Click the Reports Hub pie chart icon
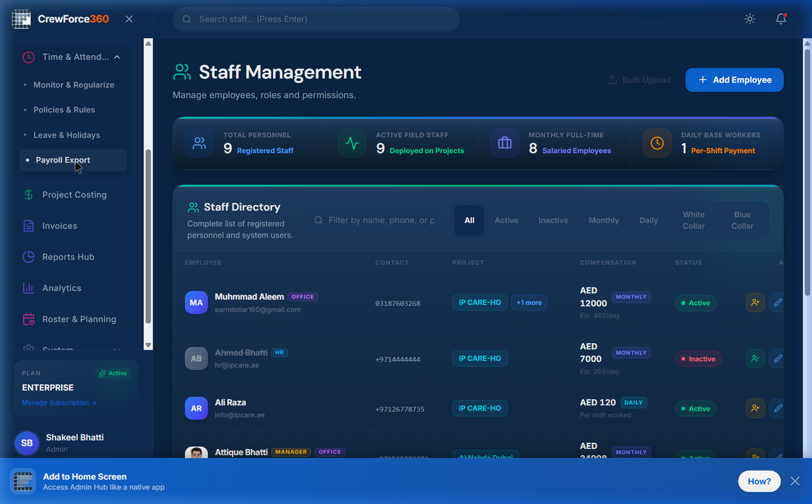812x504 pixels. 28,257
